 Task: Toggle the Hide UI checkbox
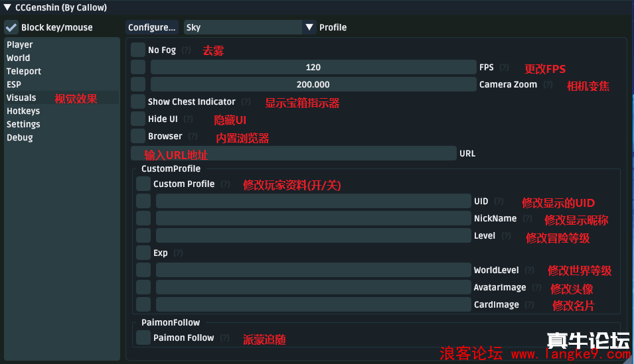pos(138,119)
